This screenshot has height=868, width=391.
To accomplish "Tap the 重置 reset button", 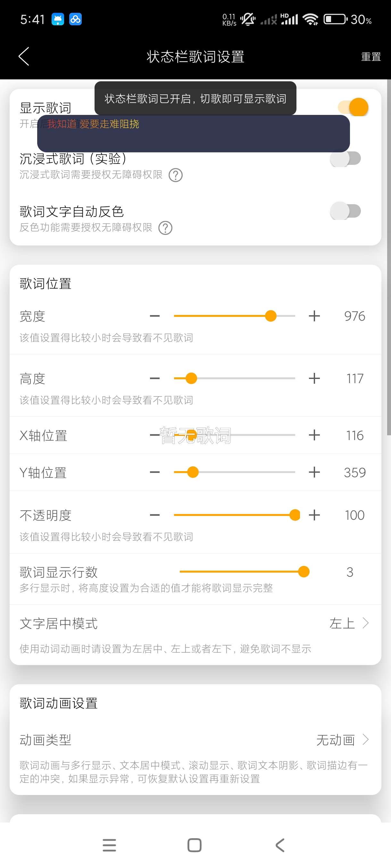I will click(371, 57).
